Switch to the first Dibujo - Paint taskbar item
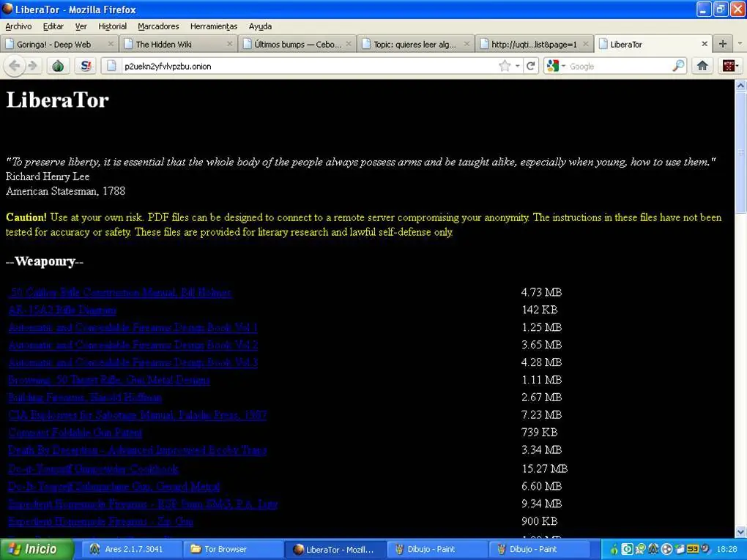The height and width of the screenshot is (560, 747). [x=437, y=549]
